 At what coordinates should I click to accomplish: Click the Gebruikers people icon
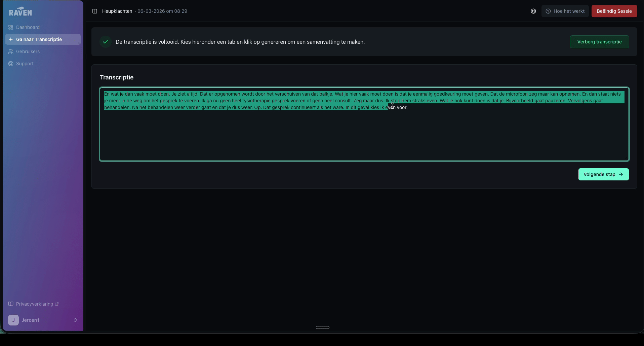11,51
